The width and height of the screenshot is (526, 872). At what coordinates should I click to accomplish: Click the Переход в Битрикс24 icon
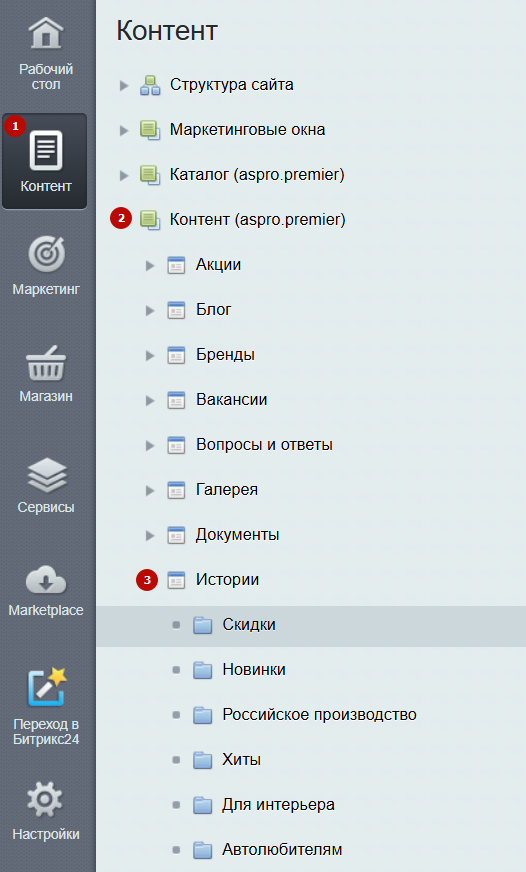(47, 687)
